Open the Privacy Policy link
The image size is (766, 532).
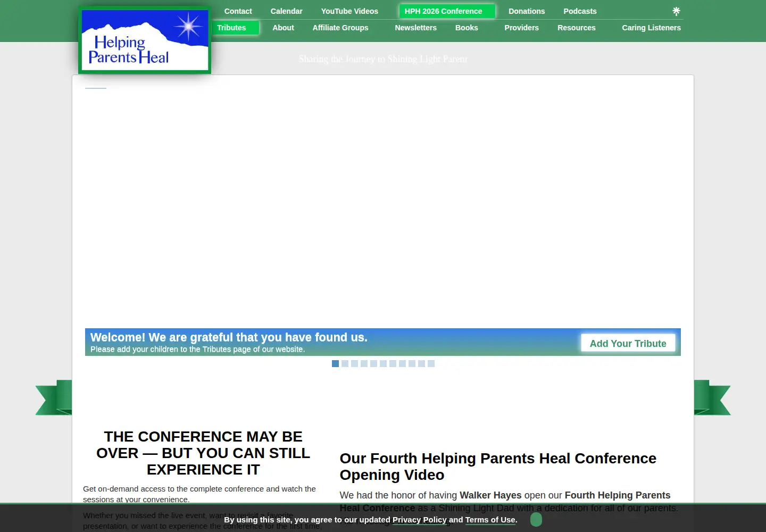click(x=420, y=520)
